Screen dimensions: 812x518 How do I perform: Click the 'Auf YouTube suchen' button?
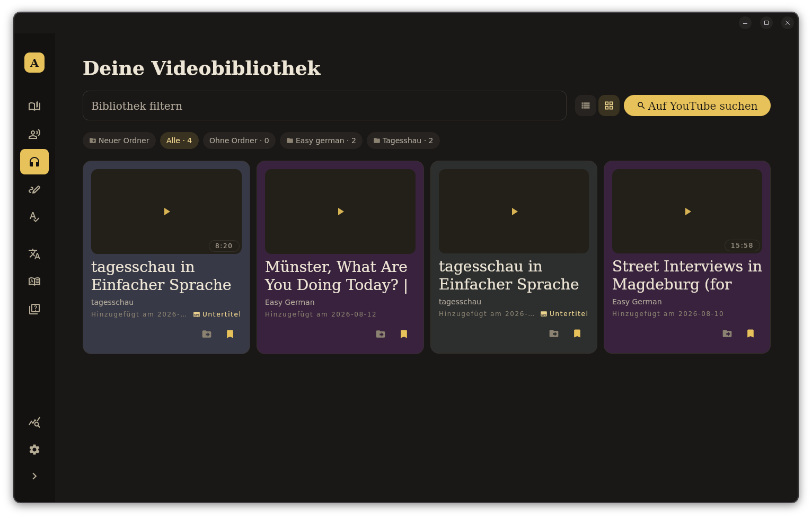click(697, 106)
